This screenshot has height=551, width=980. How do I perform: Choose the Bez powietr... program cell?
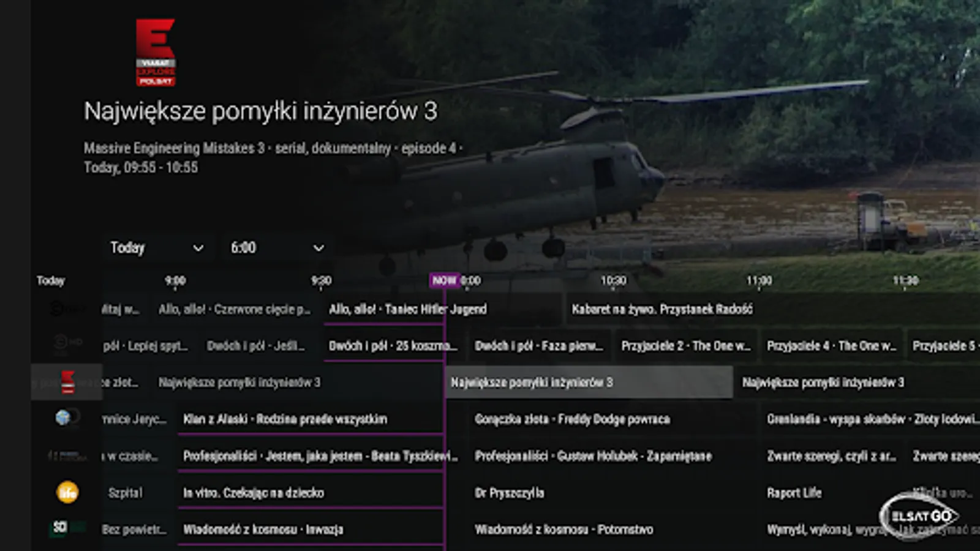pos(139,530)
